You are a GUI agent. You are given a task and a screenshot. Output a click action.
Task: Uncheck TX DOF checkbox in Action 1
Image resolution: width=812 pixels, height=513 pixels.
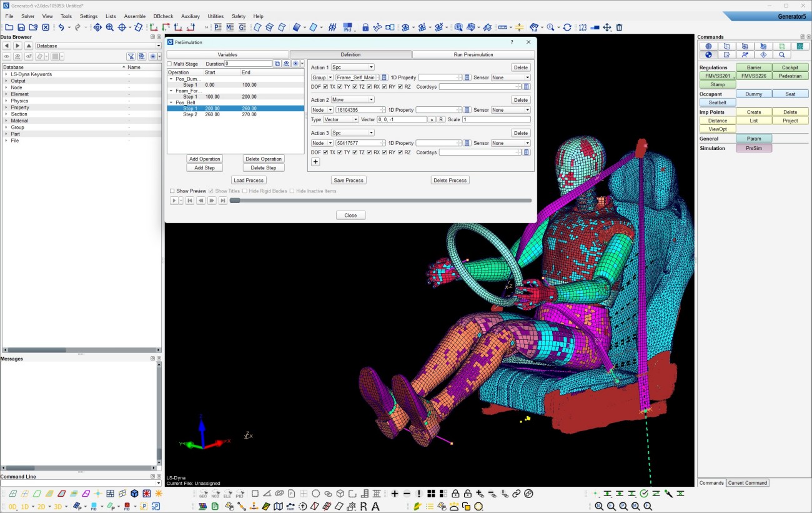point(325,87)
